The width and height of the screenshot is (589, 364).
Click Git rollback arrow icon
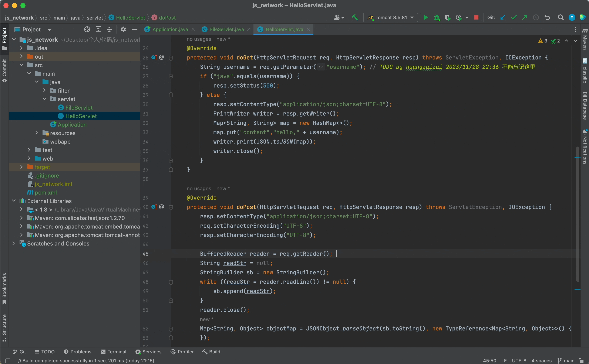coord(547,18)
